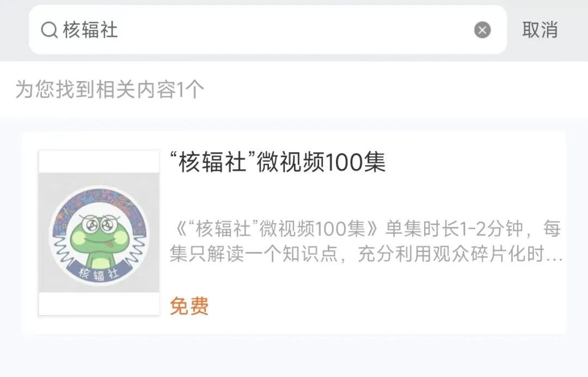Click the description line mentioning 只解读一个知识点

(366, 254)
